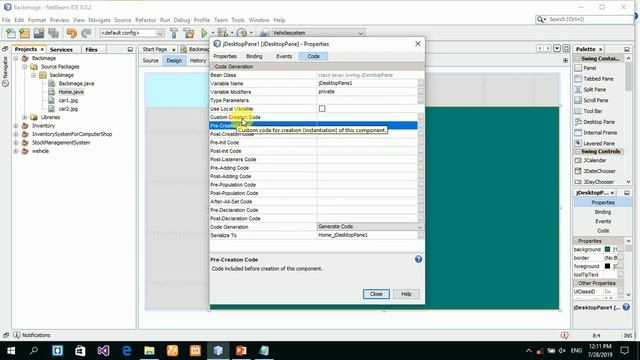Expand Libraries tree node
Viewport: 640px width, 360px height.
(25, 117)
